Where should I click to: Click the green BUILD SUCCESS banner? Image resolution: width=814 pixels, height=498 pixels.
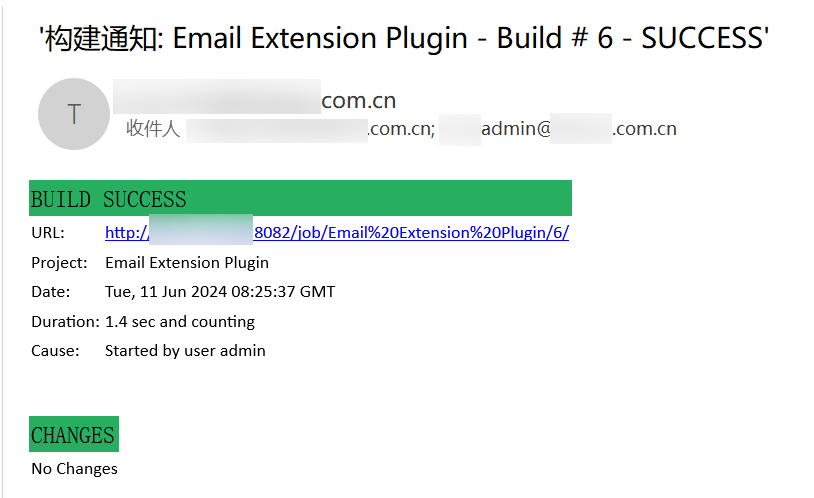(x=300, y=198)
